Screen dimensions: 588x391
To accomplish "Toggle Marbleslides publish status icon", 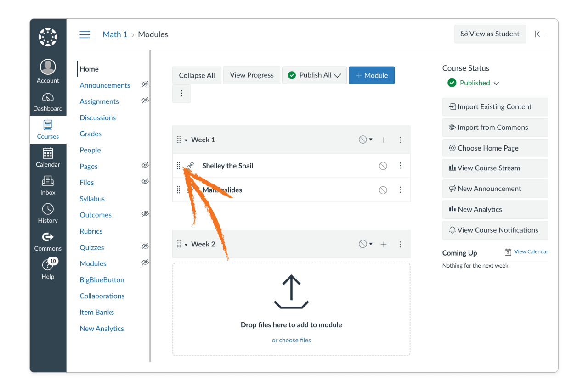I will coord(383,190).
